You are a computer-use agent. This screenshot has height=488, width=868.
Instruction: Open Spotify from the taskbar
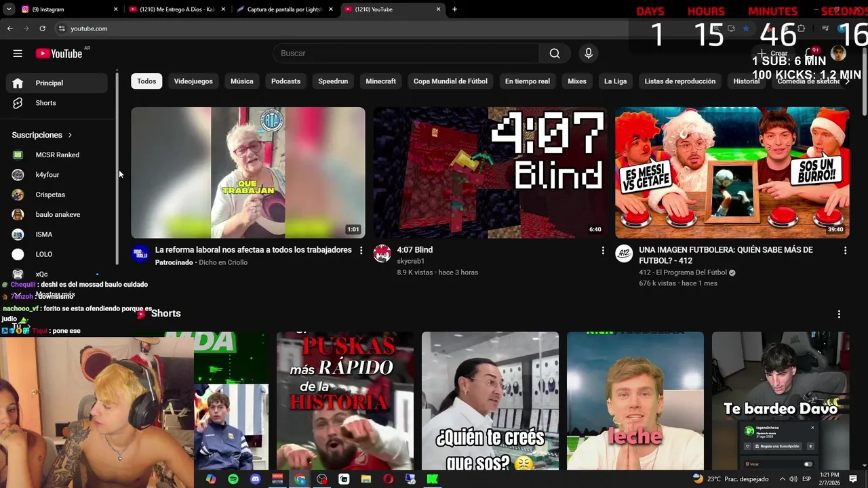click(233, 479)
